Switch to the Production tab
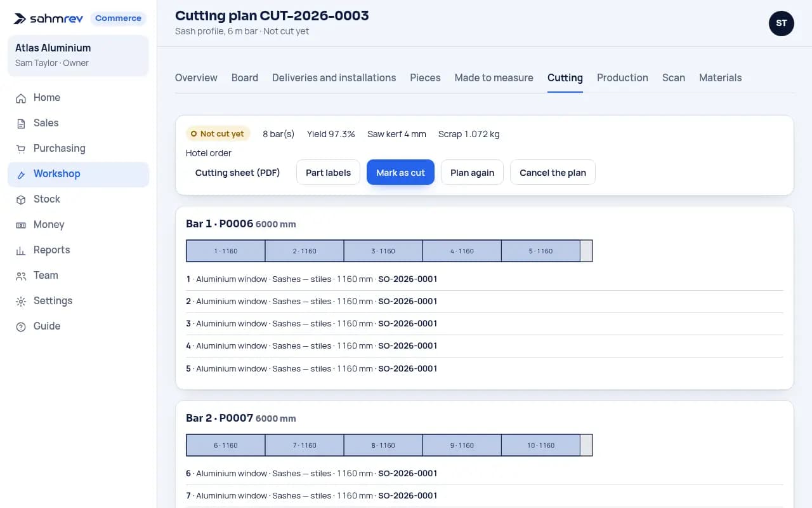This screenshot has height=508, width=812. pyautogui.click(x=622, y=77)
